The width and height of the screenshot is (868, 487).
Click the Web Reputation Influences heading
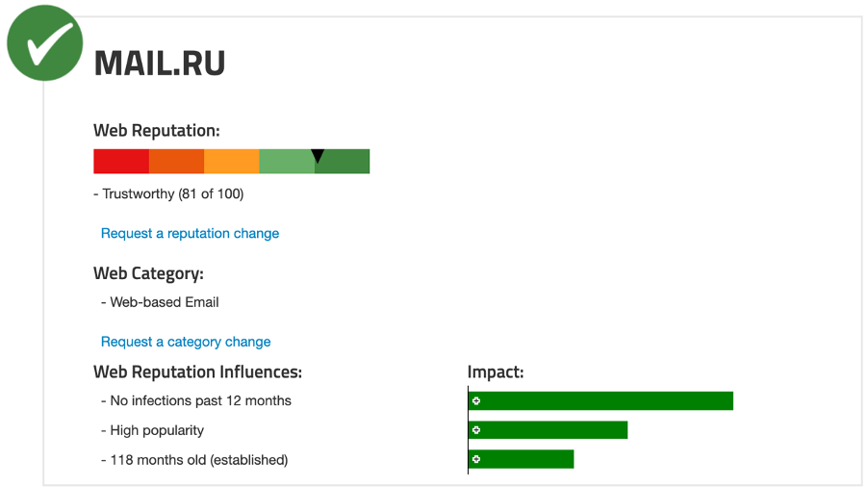pyautogui.click(x=197, y=372)
